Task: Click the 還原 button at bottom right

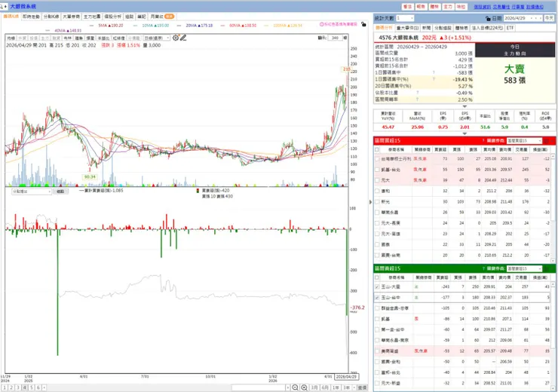Action: click(362, 387)
